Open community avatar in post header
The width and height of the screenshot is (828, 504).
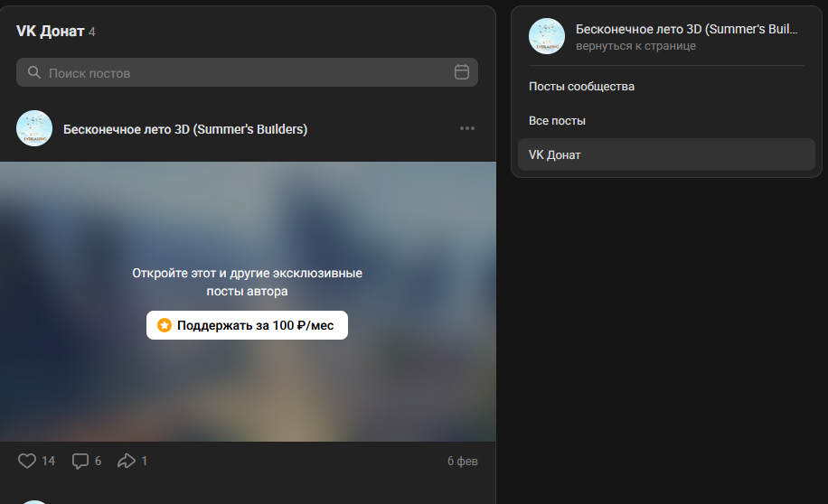tap(34, 128)
